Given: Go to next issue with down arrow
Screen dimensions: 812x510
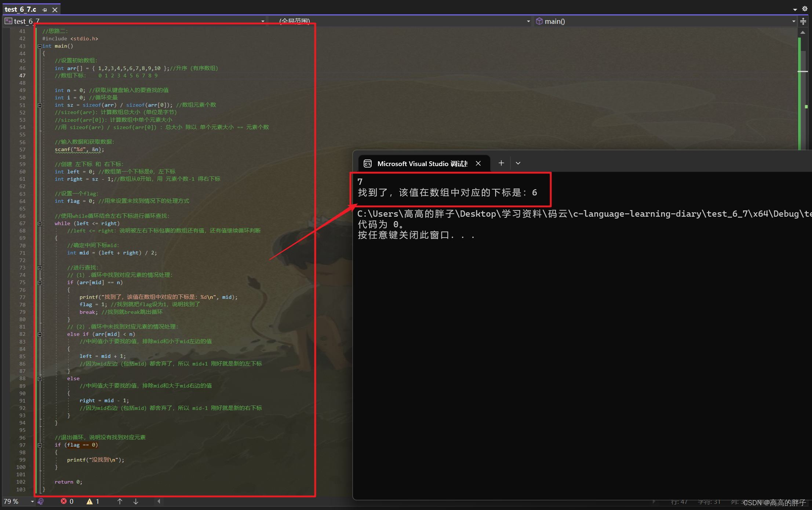Looking at the screenshot, I should (136, 501).
